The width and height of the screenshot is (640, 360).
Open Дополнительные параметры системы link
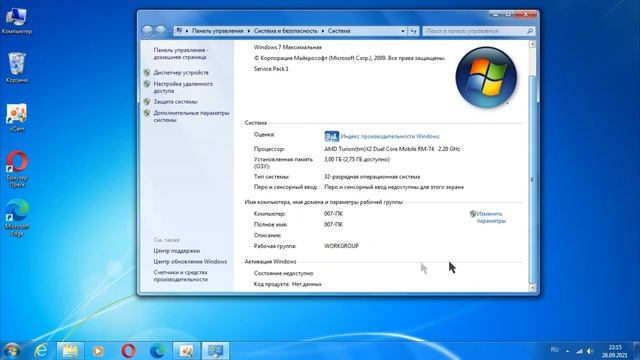(191, 116)
